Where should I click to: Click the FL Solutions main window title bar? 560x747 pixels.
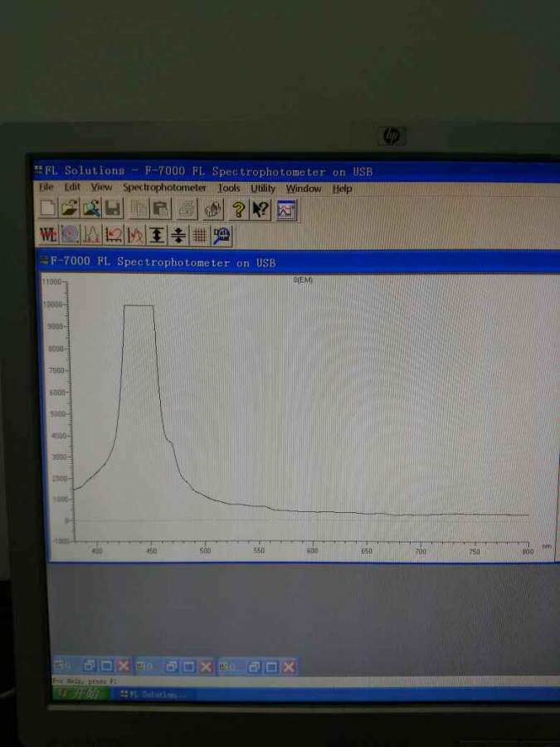296,171
